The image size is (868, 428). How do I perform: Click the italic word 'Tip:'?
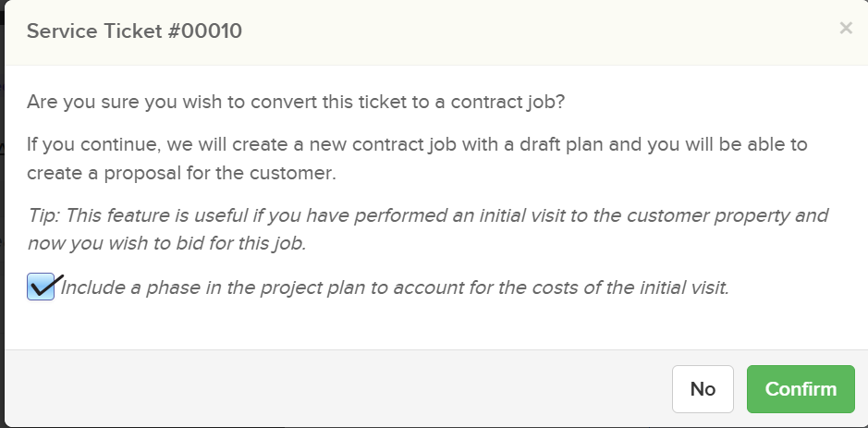click(x=43, y=216)
